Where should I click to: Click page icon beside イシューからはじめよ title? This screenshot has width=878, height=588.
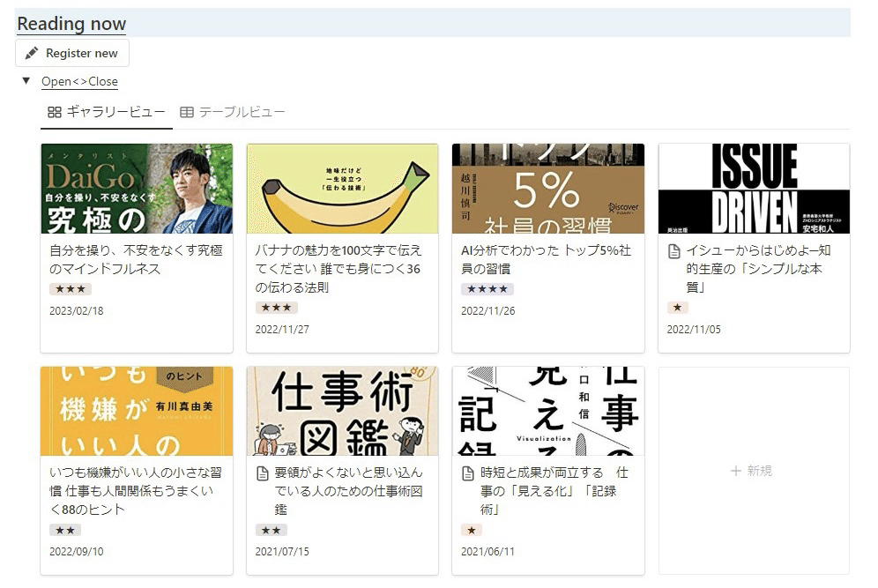pos(674,251)
